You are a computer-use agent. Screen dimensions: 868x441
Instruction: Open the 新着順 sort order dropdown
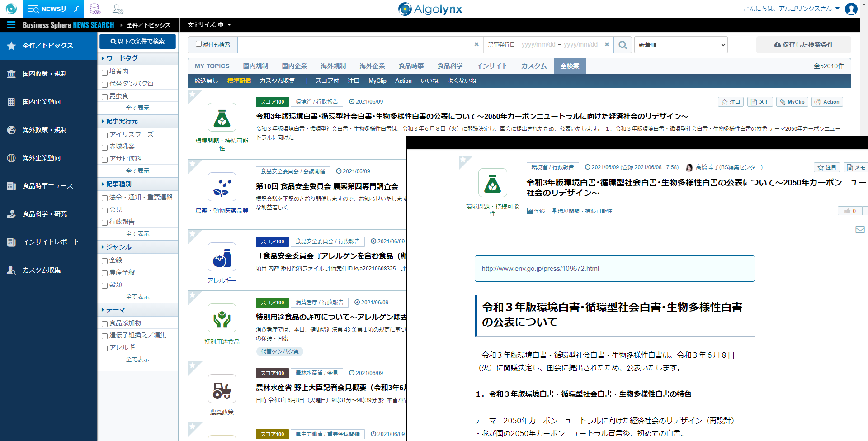(x=681, y=45)
